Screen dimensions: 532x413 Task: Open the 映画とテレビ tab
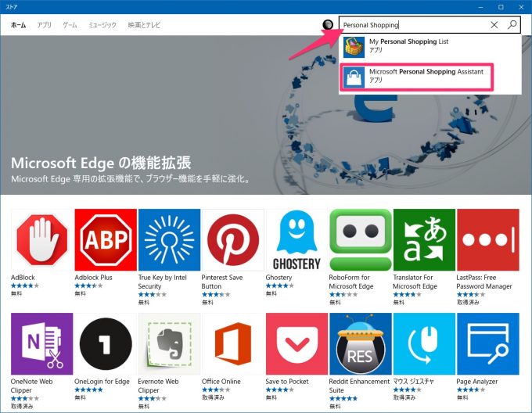coord(144,25)
